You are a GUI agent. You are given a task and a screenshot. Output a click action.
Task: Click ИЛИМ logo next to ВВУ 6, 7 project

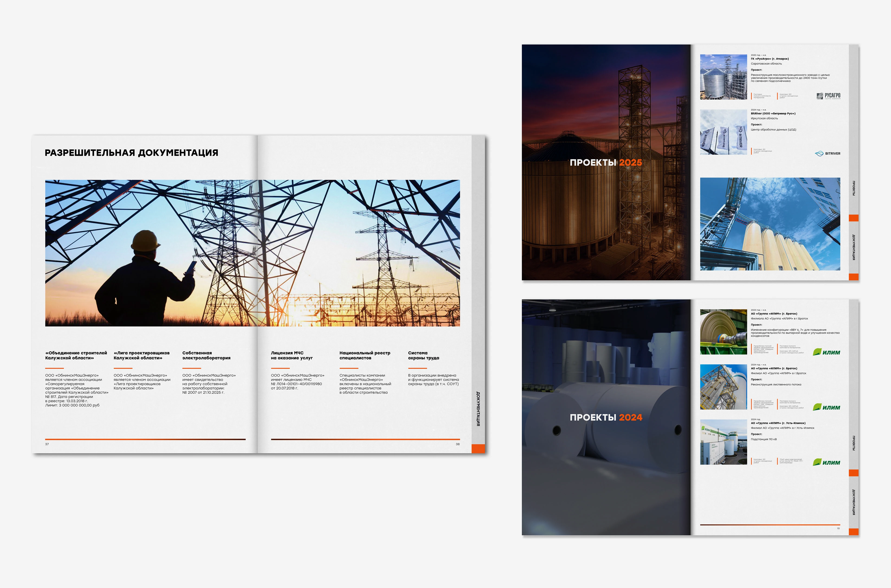tap(826, 352)
